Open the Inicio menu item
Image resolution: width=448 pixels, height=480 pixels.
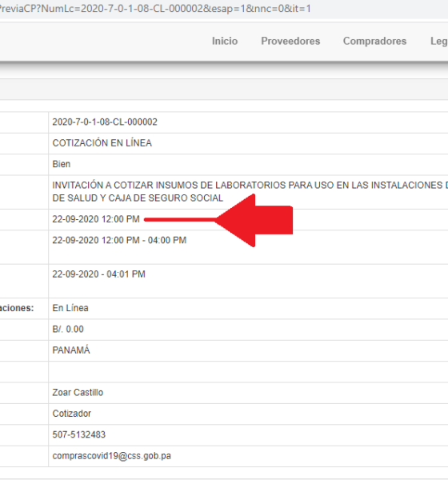pos(225,41)
